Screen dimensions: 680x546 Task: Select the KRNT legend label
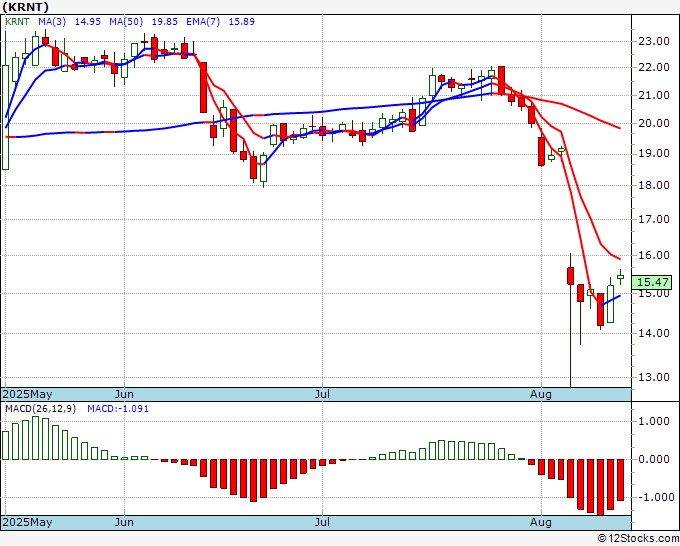pyautogui.click(x=17, y=22)
